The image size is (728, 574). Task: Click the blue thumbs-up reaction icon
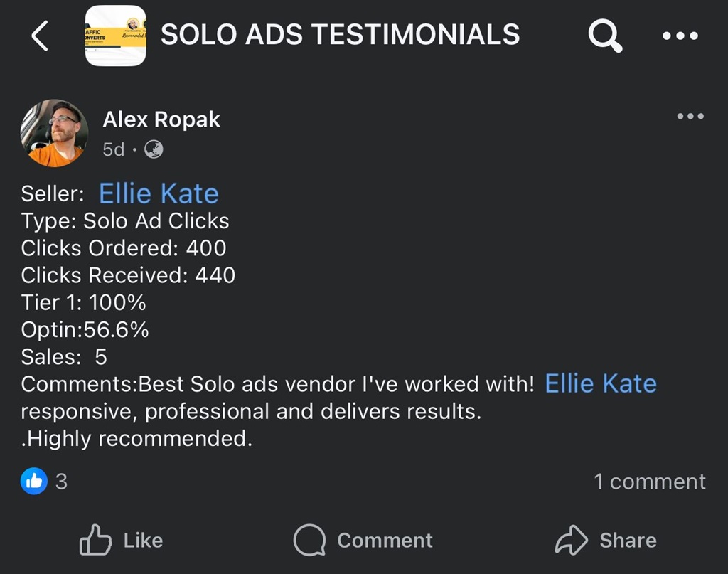(34, 482)
